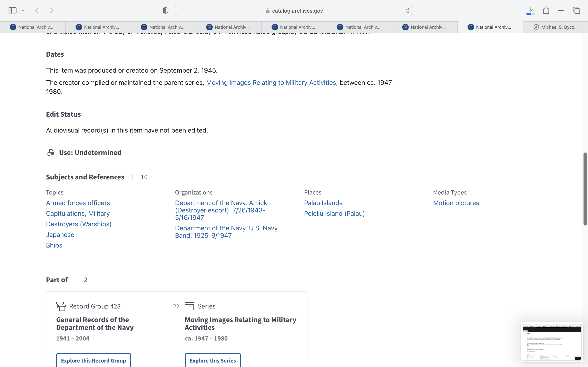Open the Capitulations, Military topic link
Image resolution: width=588 pixels, height=367 pixels.
78,213
